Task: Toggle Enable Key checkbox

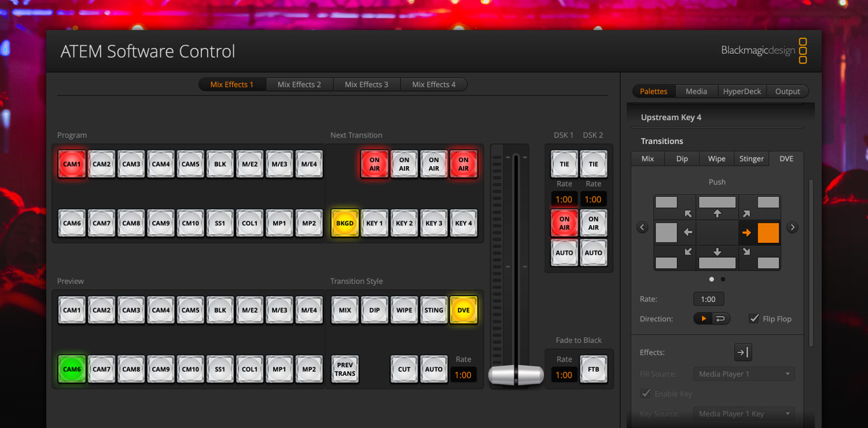Action: click(646, 394)
